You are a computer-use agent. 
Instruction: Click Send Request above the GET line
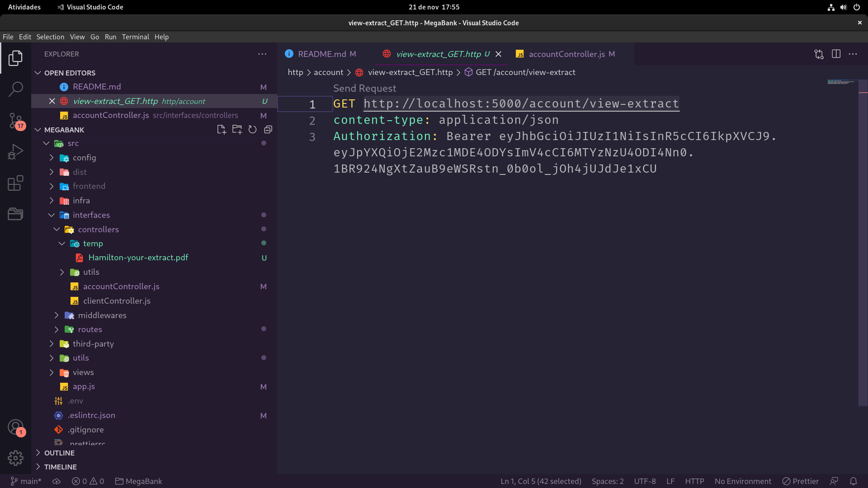coord(364,88)
